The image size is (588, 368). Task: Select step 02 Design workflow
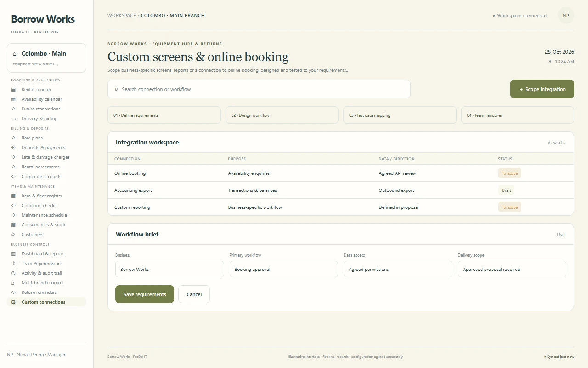(282, 115)
